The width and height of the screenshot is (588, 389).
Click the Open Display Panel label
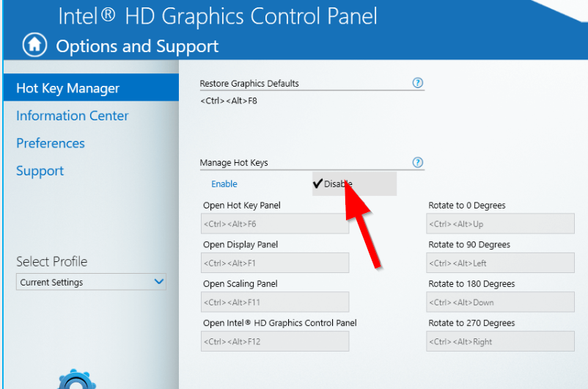pyautogui.click(x=240, y=244)
